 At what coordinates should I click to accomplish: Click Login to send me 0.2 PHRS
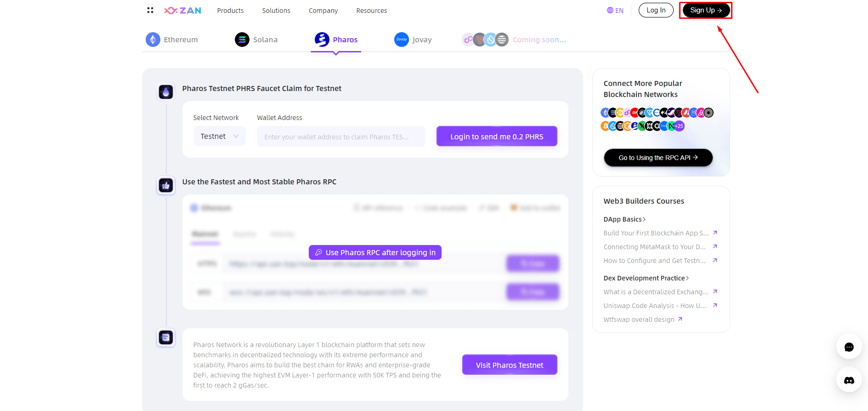pos(497,136)
